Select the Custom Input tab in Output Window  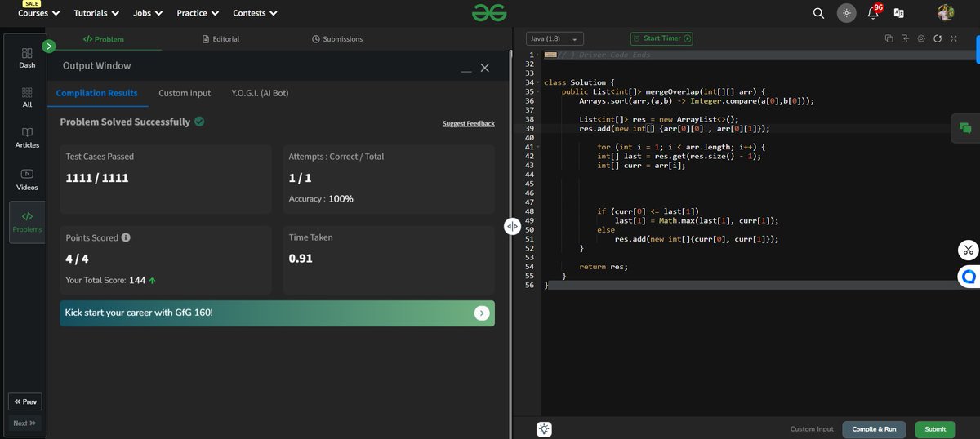tap(185, 93)
